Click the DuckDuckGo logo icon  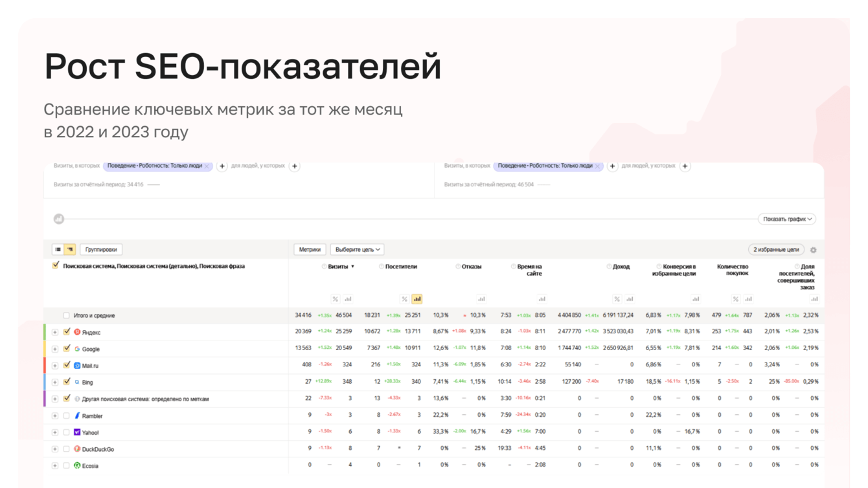point(77,449)
